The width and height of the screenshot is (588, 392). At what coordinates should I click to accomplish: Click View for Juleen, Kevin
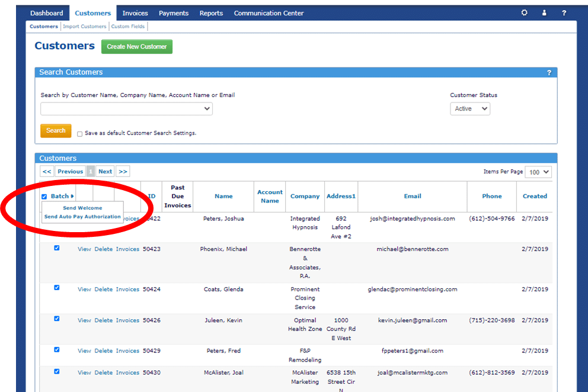pos(84,320)
